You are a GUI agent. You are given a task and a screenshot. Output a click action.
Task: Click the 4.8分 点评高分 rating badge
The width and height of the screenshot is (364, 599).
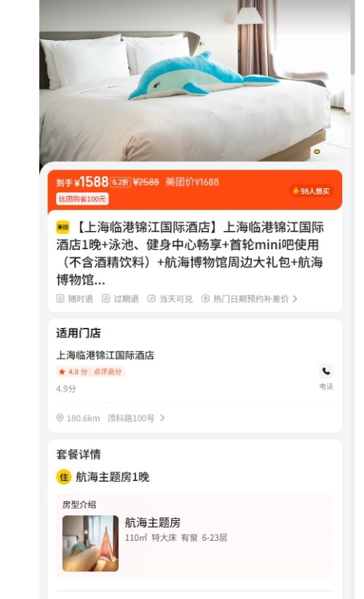point(91,372)
